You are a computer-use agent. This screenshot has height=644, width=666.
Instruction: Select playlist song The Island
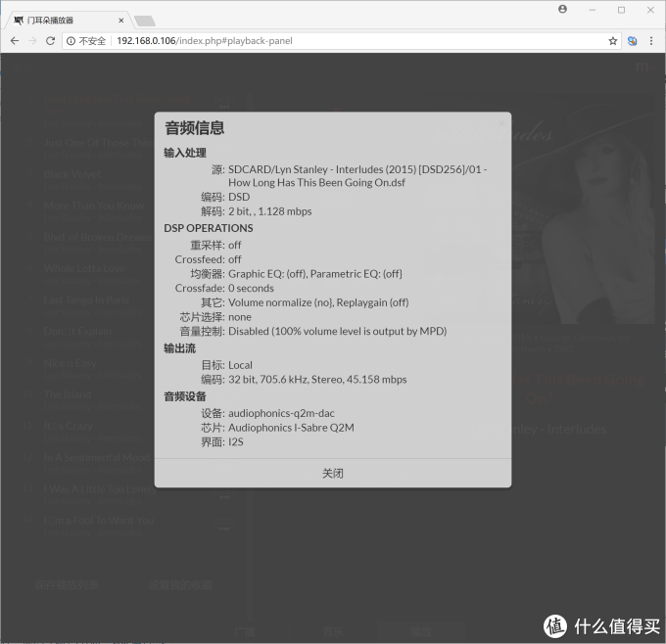point(68,394)
